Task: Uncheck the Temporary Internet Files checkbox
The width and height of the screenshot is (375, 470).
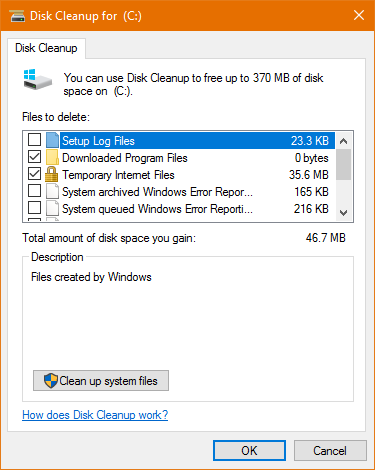Action: [x=34, y=174]
